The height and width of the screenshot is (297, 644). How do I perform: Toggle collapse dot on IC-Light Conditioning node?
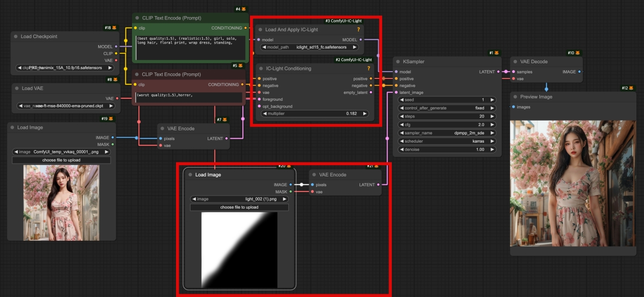[x=260, y=69]
